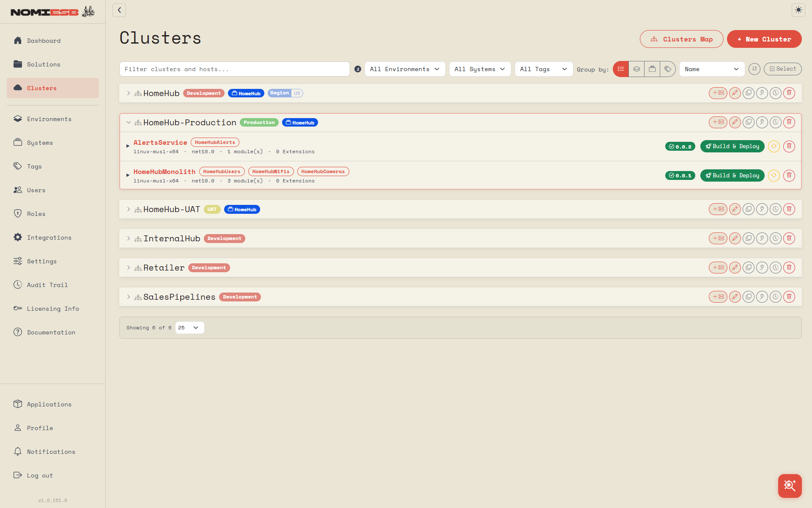This screenshot has height=508, width=812.
Task: Toggle sort direction A-Z icon
Action: (754, 69)
